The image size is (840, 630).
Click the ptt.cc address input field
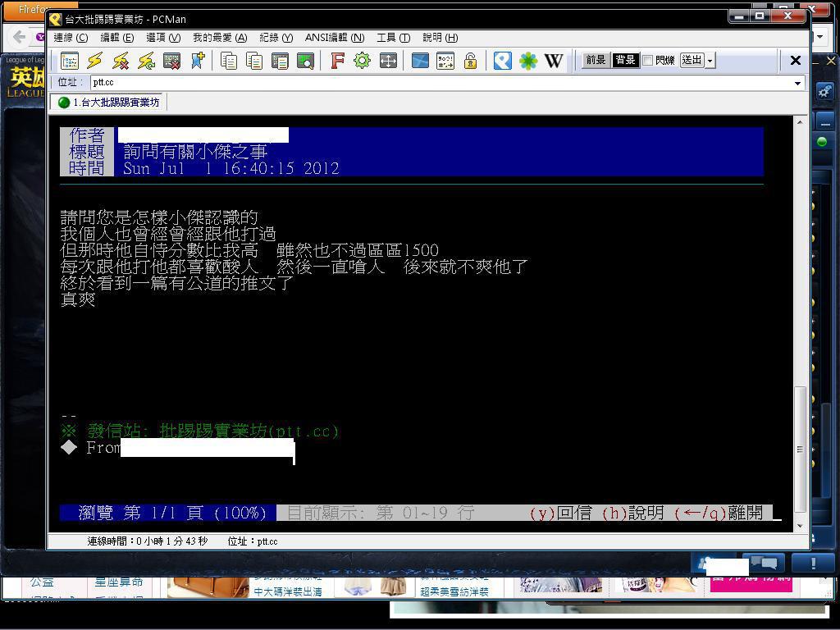click(x=441, y=83)
